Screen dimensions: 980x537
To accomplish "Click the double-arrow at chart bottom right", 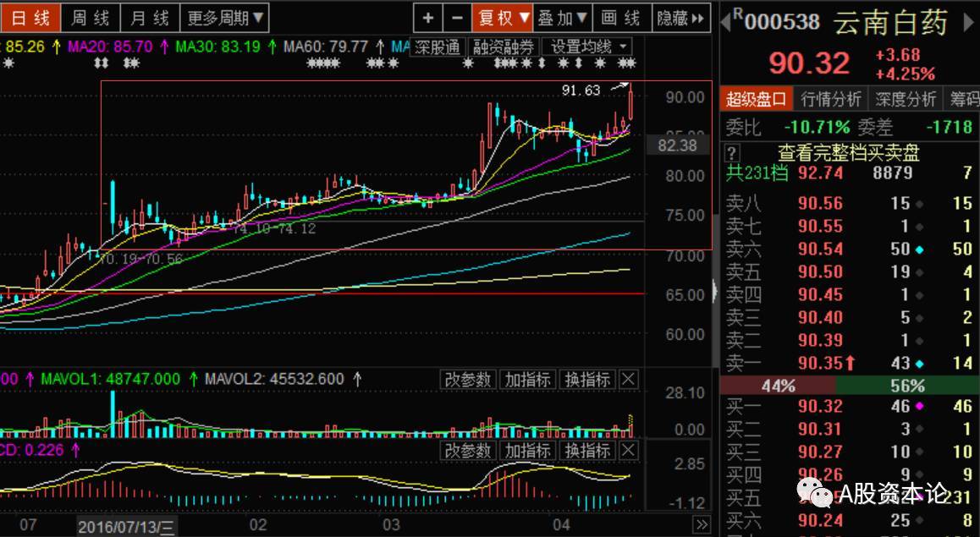I will [x=702, y=524].
